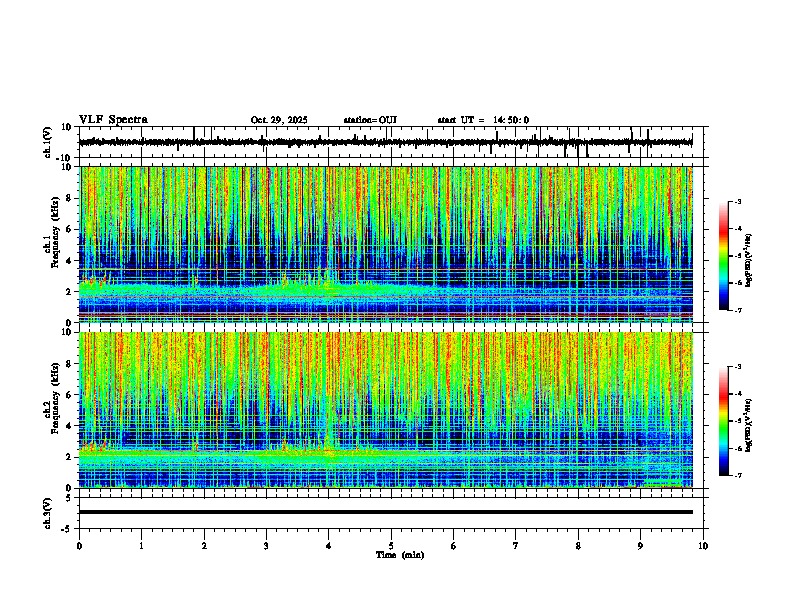
Task: Click the ch.2 color bar "log(PSD)" label
Action: [749, 426]
